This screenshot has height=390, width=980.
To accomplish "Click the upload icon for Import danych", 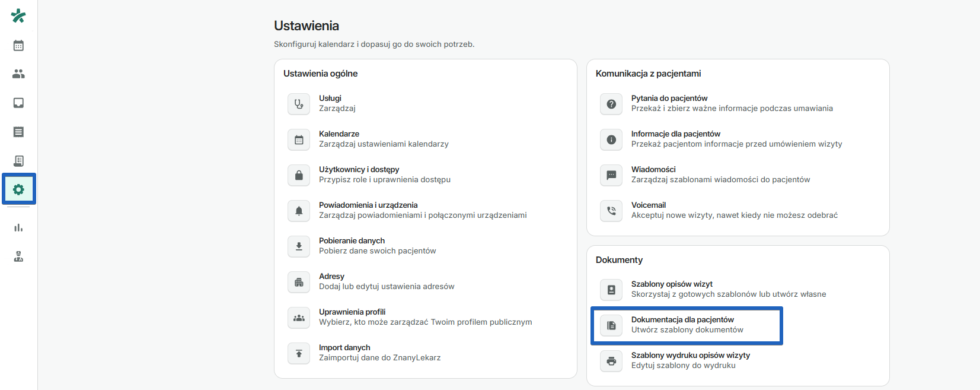I will pyautogui.click(x=299, y=353).
